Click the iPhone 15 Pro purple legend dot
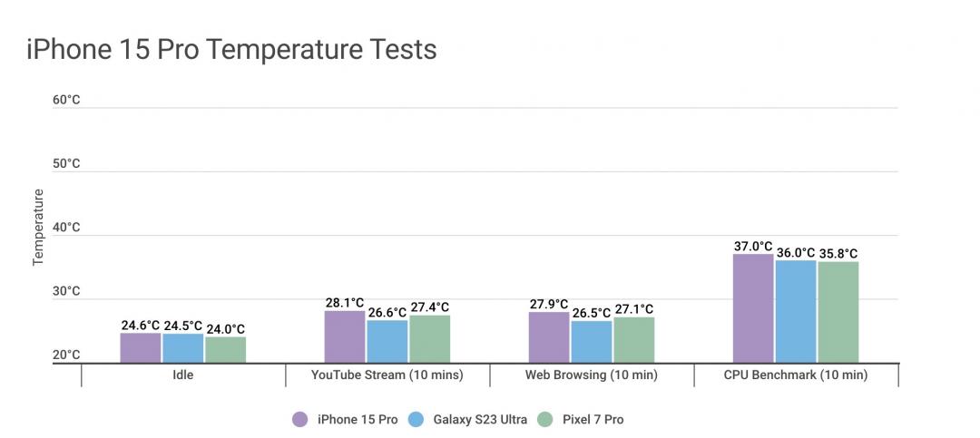980x438 pixels. tap(300, 419)
